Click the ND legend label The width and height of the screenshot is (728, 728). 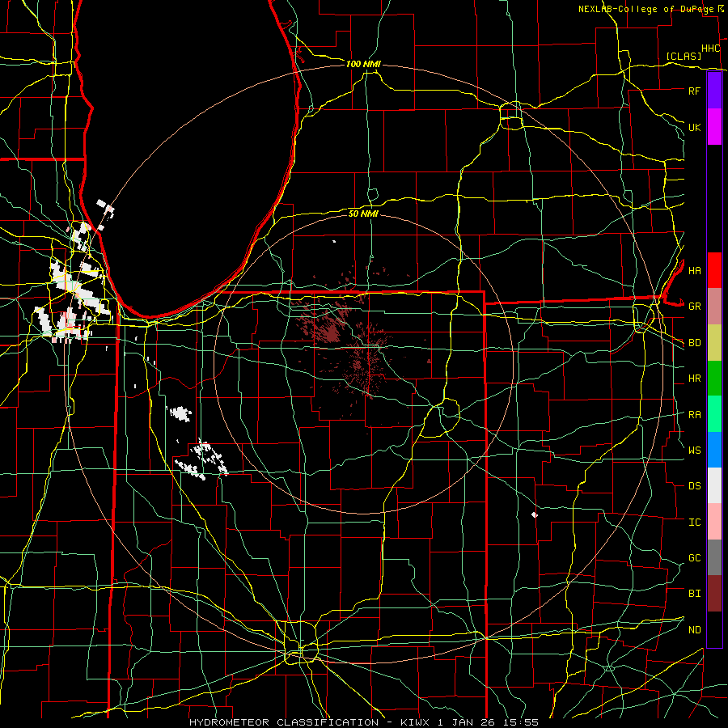coord(694,630)
